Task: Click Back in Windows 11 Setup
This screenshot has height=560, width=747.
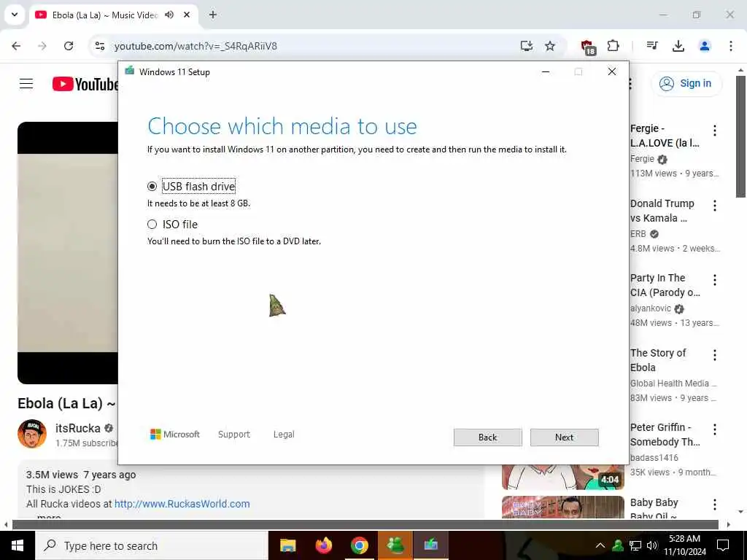Action: 487,437
